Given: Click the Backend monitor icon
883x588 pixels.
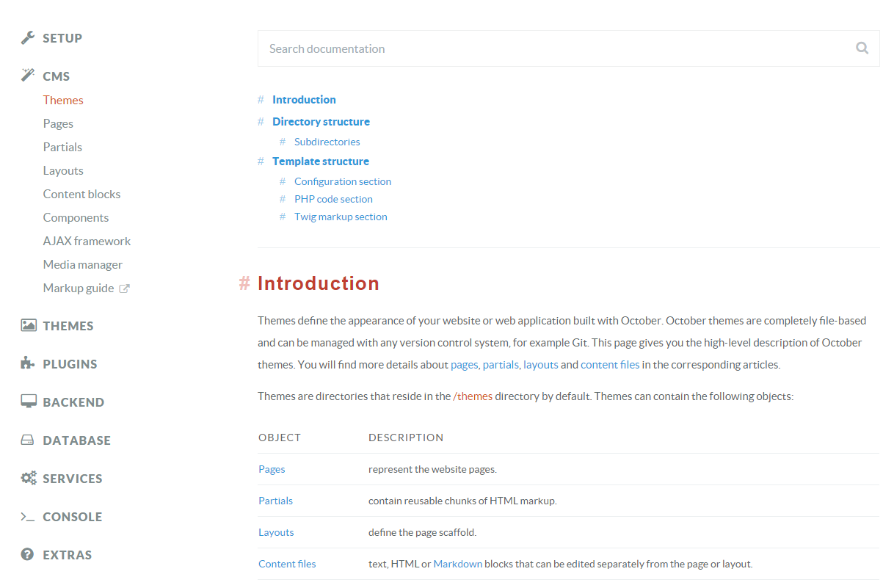Looking at the screenshot, I should point(28,402).
